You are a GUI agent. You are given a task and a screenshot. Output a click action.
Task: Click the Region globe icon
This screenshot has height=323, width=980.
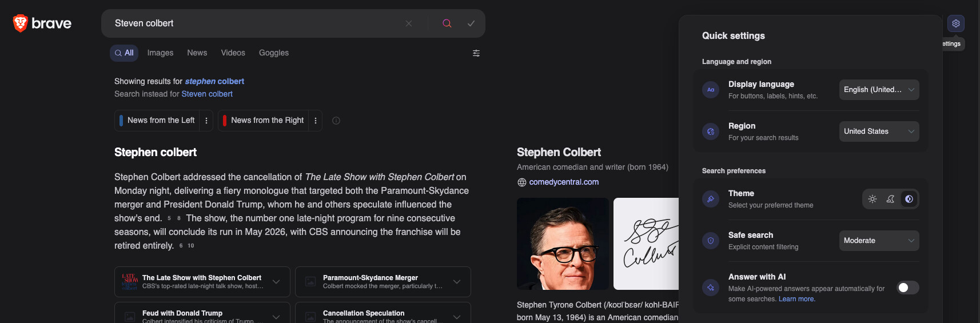(x=711, y=131)
